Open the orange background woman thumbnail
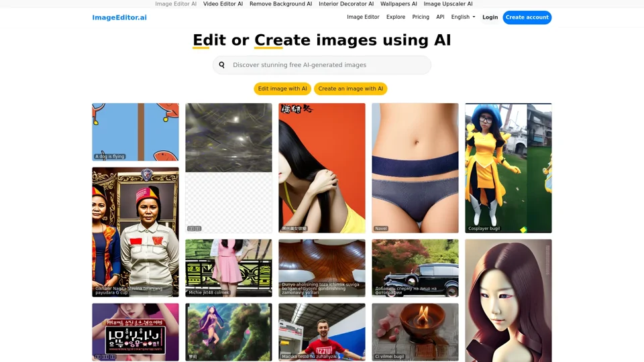Screen dimensions: 644x362 click(322, 168)
